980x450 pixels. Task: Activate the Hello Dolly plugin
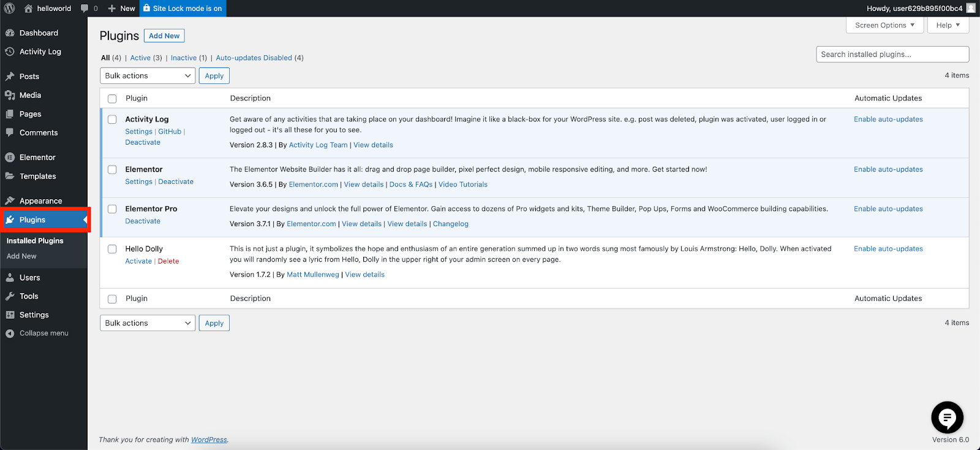click(138, 261)
